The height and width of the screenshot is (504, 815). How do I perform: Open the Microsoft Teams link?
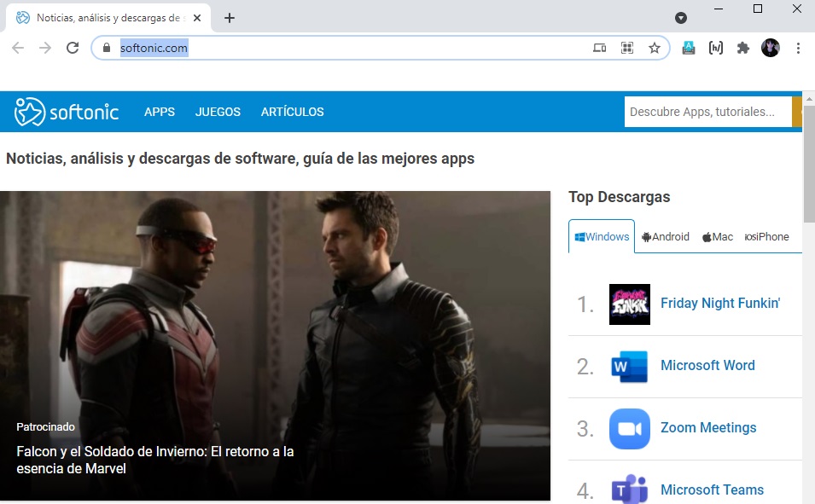pyautogui.click(x=712, y=490)
